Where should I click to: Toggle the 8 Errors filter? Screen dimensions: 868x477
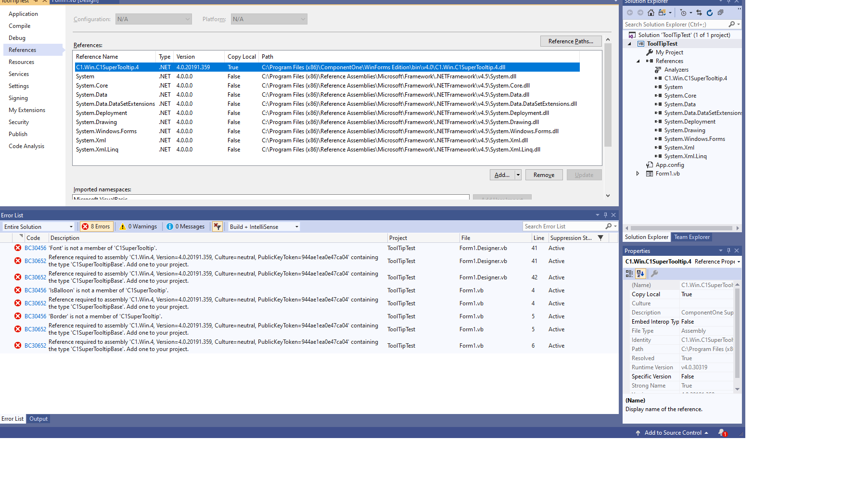(x=96, y=226)
